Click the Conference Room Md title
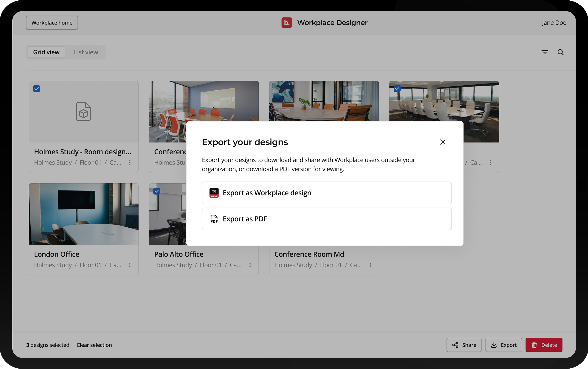Image resolution: width=588 pixels, height=369 pixels. [309, 254]
